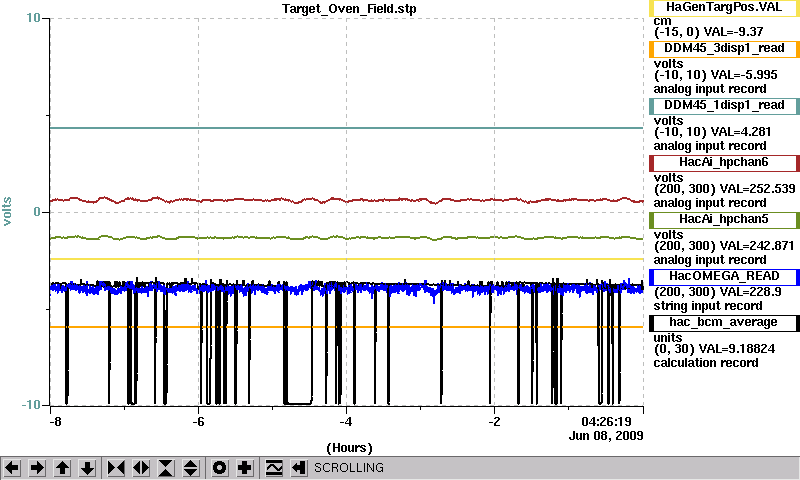Click the (Hours) time axis label
The width and height of the screenshot is (800, 480).
[349, 448]
